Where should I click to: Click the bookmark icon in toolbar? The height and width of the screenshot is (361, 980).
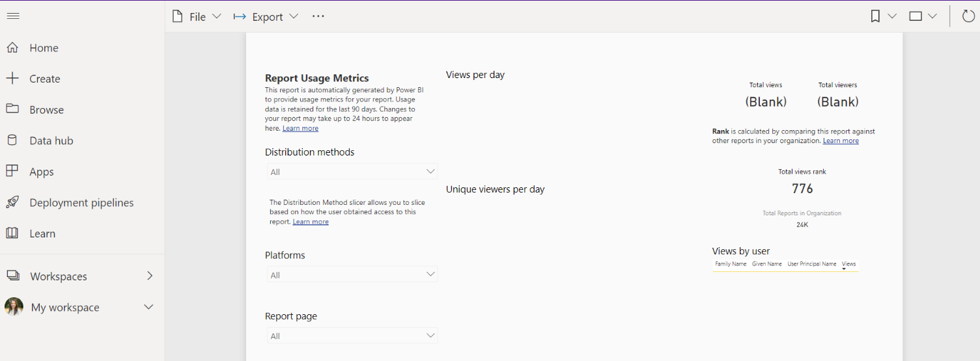pos(876,16)
